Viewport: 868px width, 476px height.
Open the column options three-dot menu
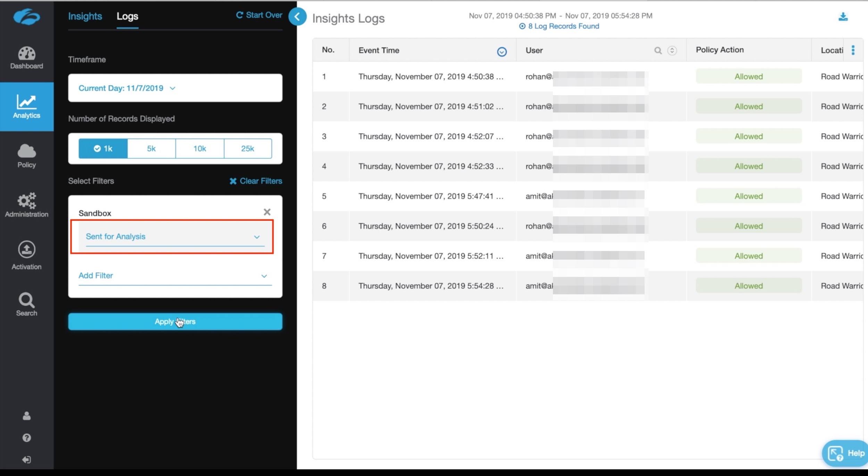[853, 50]
